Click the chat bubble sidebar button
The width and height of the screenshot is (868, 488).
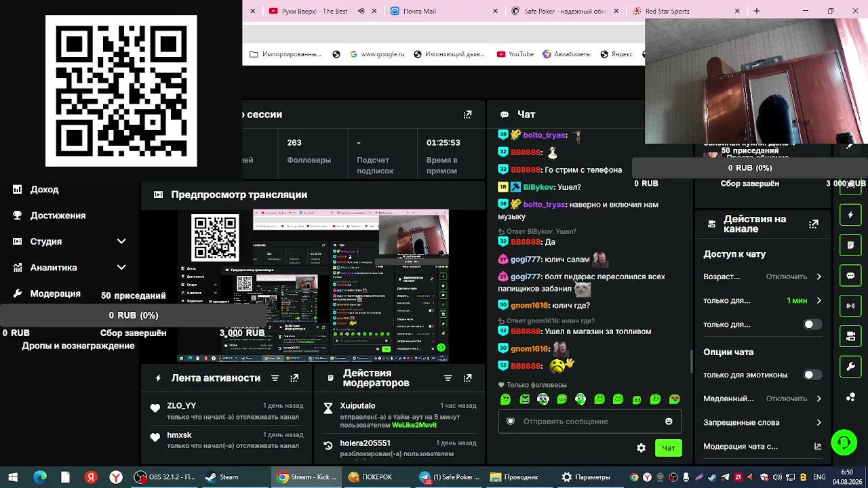(850, 276)
